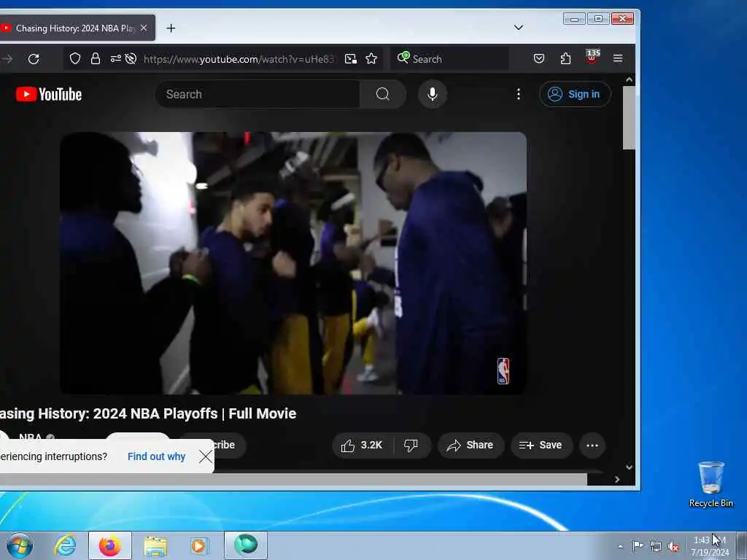The image size is (747, 560).
Task: Open the Firefox tracking protection shield
Action: tap(75, 58)
